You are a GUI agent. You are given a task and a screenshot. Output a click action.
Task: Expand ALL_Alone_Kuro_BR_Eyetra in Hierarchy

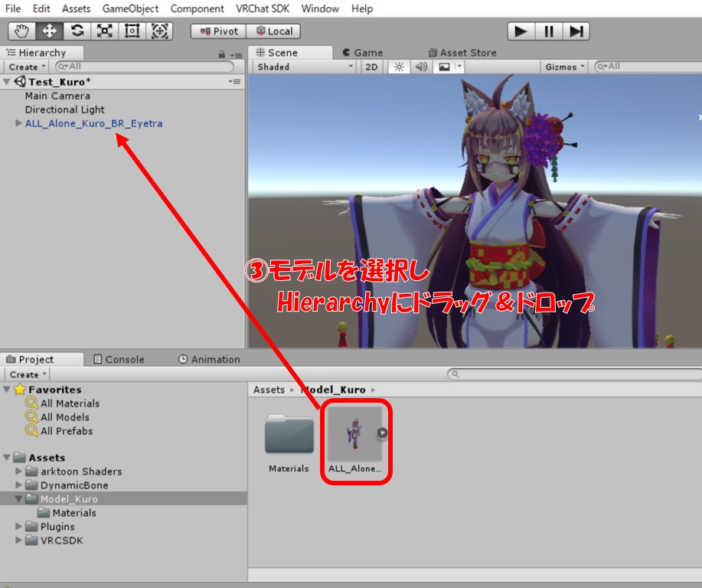pos(19,123)
